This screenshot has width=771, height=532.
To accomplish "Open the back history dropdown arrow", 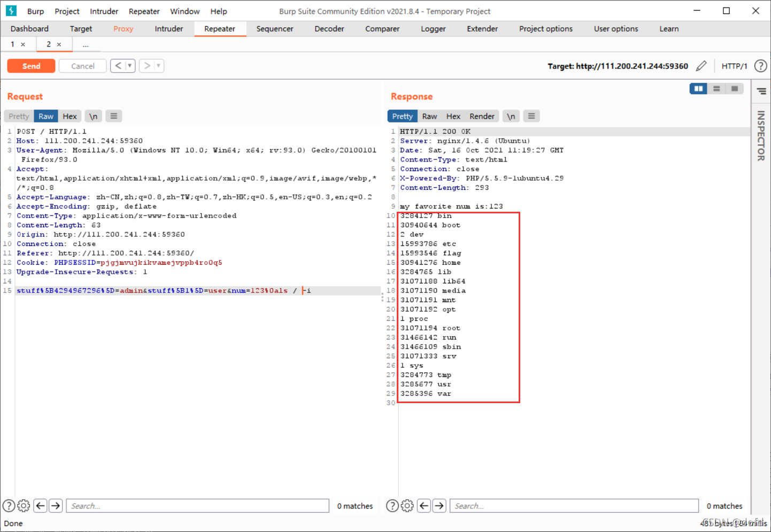I will point(130,66).
